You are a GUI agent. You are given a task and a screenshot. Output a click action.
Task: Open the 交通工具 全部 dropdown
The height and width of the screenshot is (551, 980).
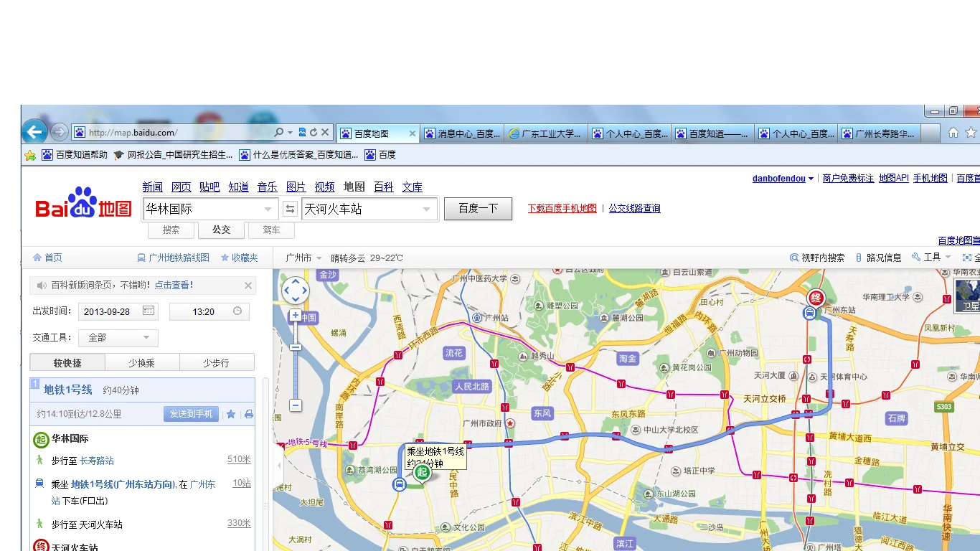118,338
